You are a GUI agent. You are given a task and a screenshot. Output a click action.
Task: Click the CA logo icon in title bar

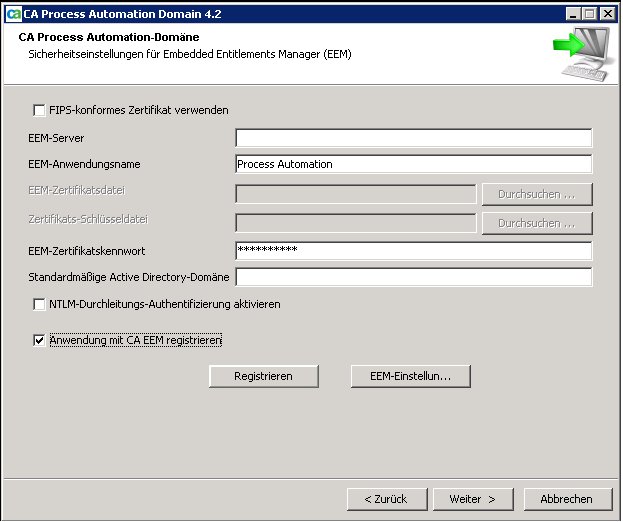14,14
